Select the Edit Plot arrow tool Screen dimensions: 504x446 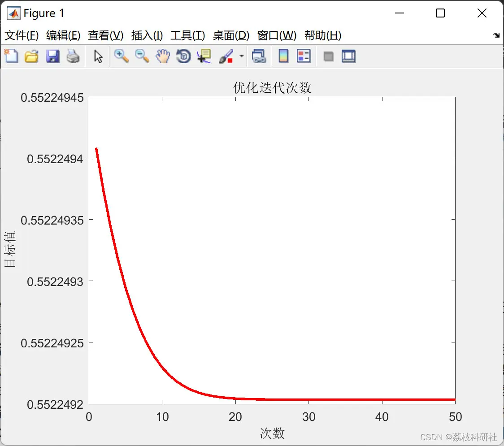(98, 56)
